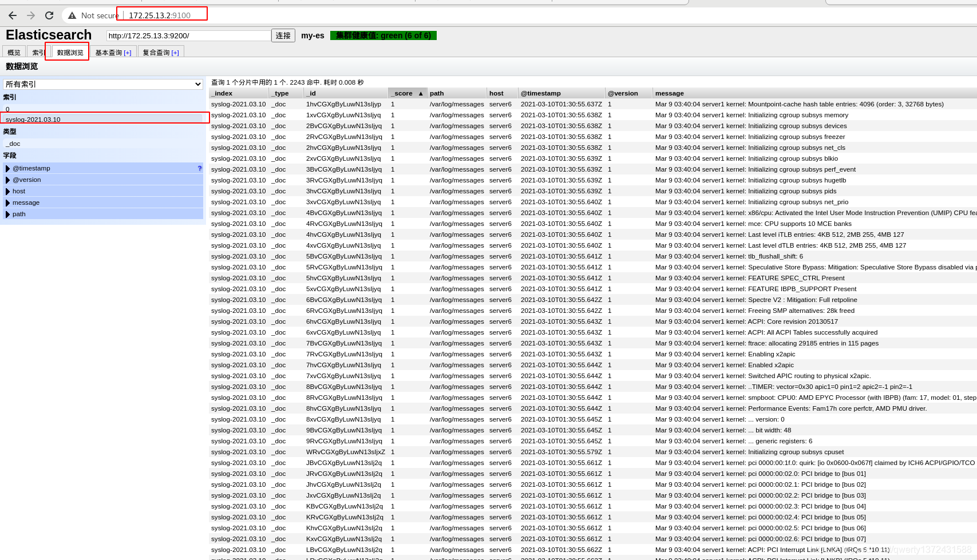
Task: Click id cell 1hvCGXgByLuwN13sIjyp
Action: 343,104
